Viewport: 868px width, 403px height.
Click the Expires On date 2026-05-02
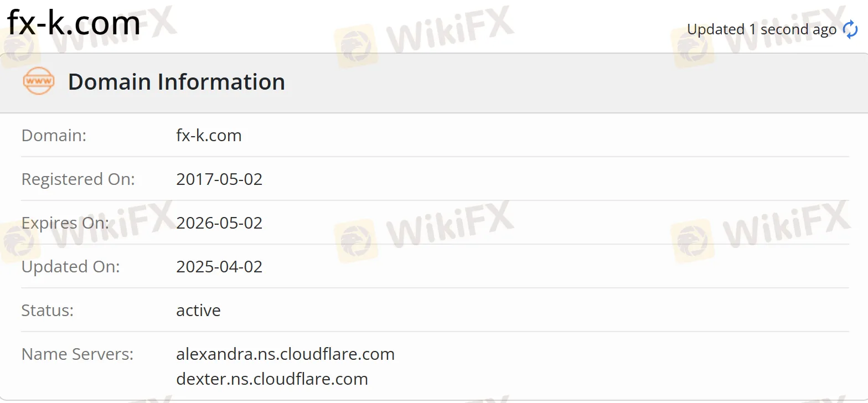[x=219, y=223]
